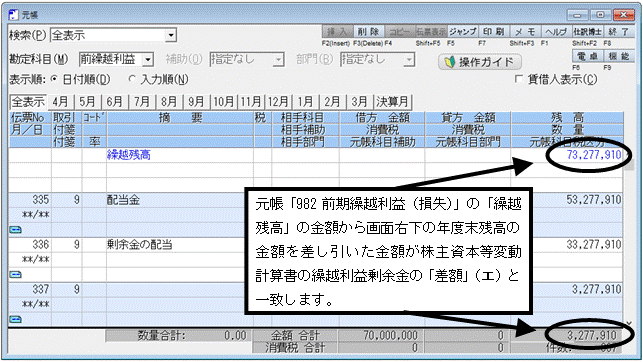Click the scroll-down arrow of the ledger list
The image size is (643, 362).
[x=629, y=323]
